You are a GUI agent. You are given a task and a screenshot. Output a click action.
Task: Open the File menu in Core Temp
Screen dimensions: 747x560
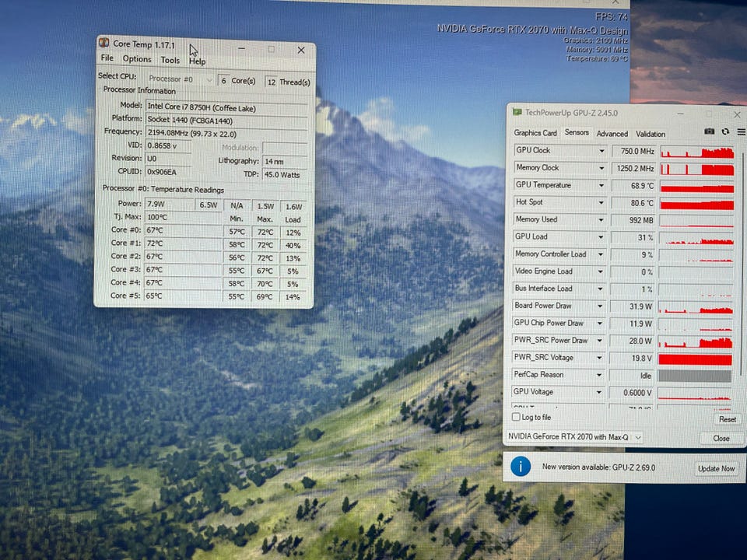point(107,58)
